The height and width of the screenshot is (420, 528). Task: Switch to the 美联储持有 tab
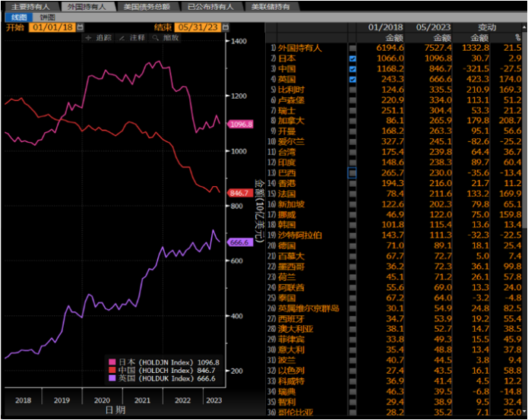coord(270,7)
